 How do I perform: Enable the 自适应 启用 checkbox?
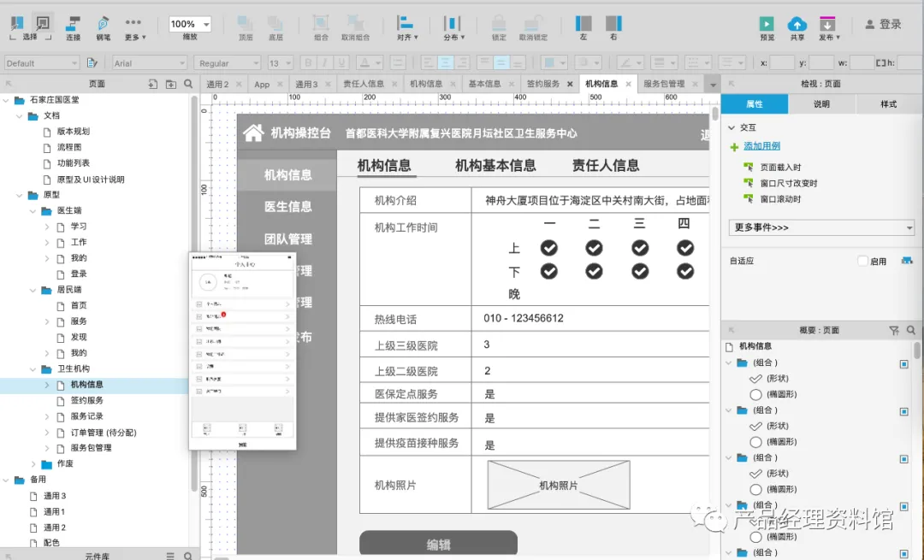click(862, 261)
